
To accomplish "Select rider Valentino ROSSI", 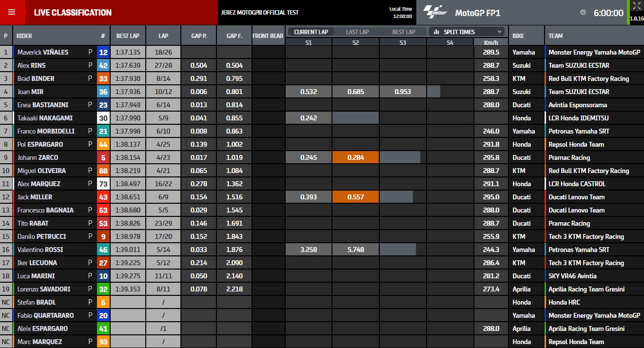I will [40, 250].
